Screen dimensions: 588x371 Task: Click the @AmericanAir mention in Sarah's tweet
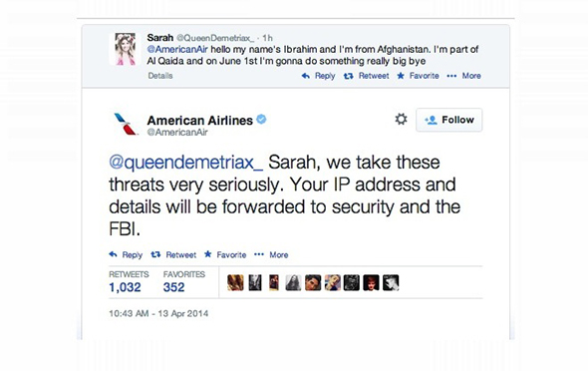[x=177, y=49]
